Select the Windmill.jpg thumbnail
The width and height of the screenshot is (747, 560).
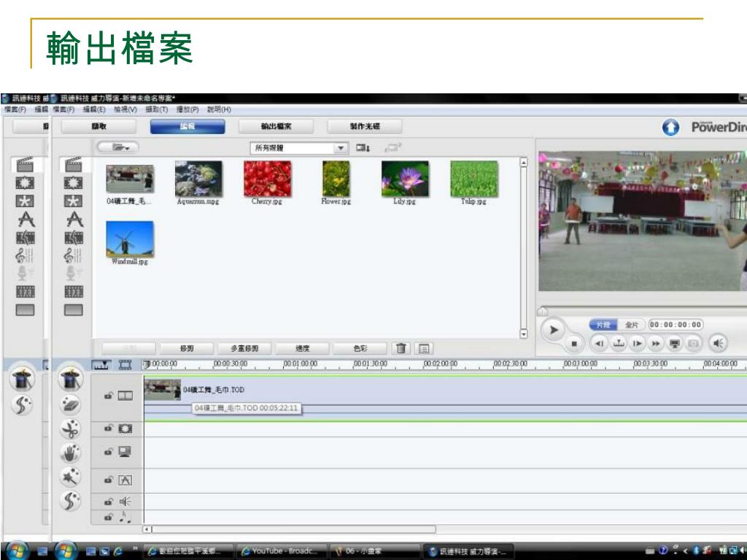click(130, 239)
